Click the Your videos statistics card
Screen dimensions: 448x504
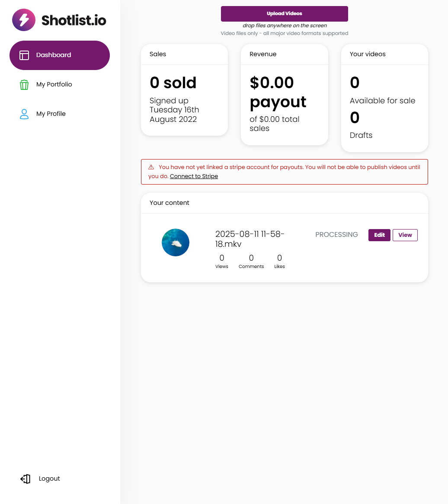[x=384, y=98]
